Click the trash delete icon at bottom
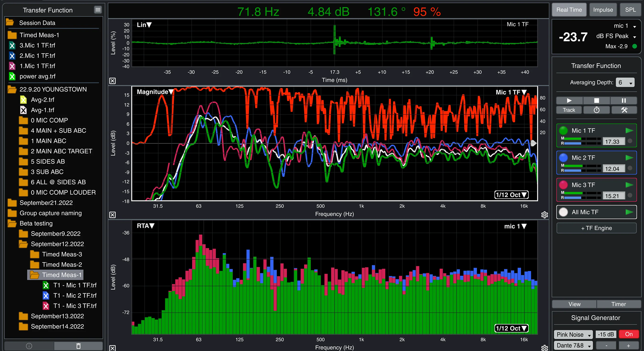The image size is (644, 351). (x=78, y=346)
